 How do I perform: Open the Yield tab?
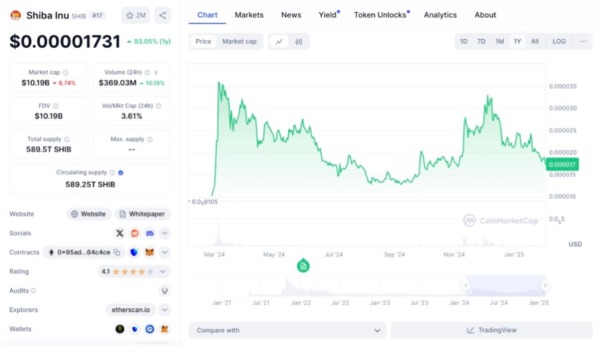pos(328,15)
